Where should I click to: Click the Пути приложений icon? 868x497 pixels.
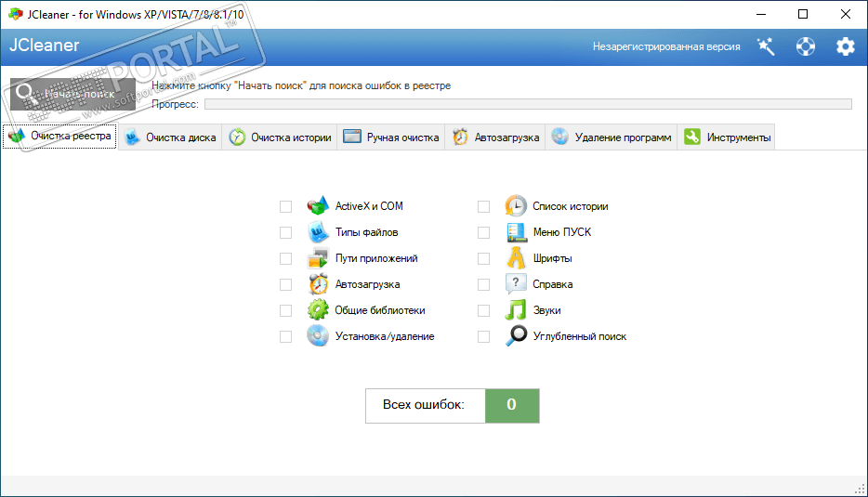pyautogui.click(x=318, y=258)
